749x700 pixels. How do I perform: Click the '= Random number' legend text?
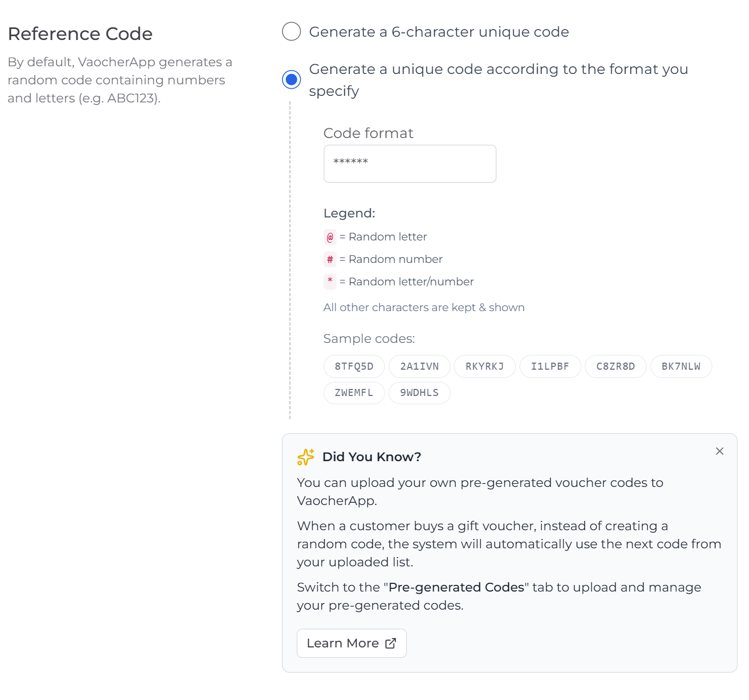pyautogui.click(x=391, y=259)
